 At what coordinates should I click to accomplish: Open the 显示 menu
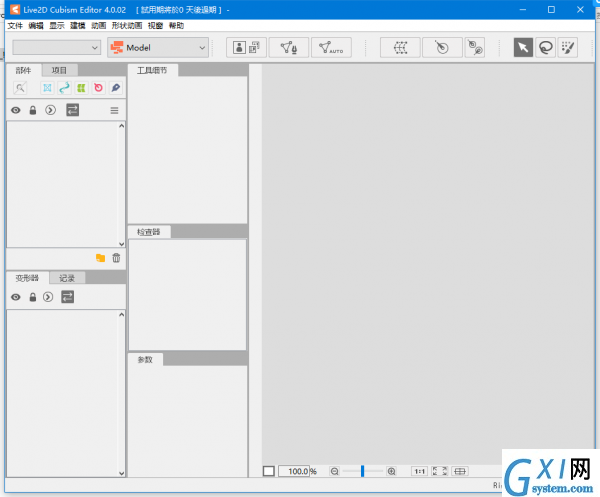[57, 26]
